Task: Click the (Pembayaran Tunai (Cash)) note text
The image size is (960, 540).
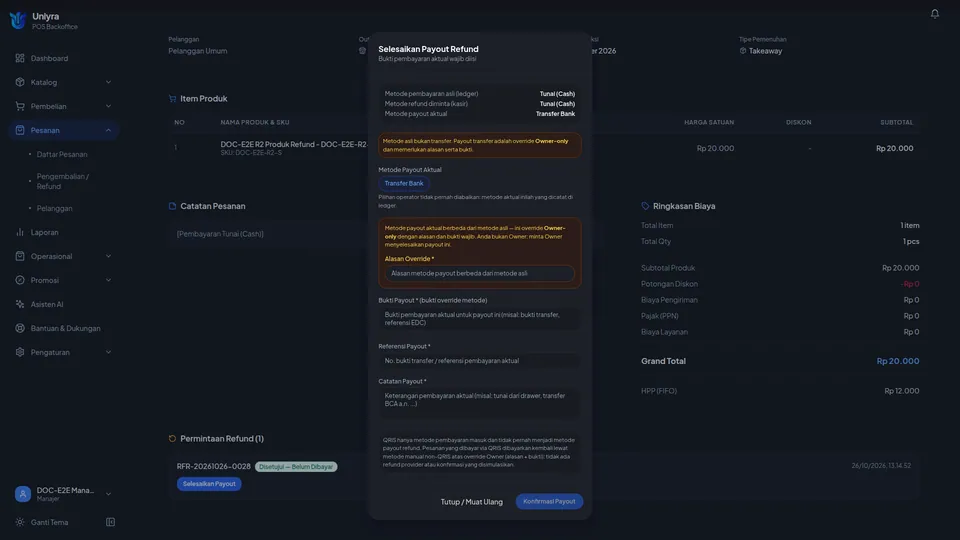Action: click(220, 234)
